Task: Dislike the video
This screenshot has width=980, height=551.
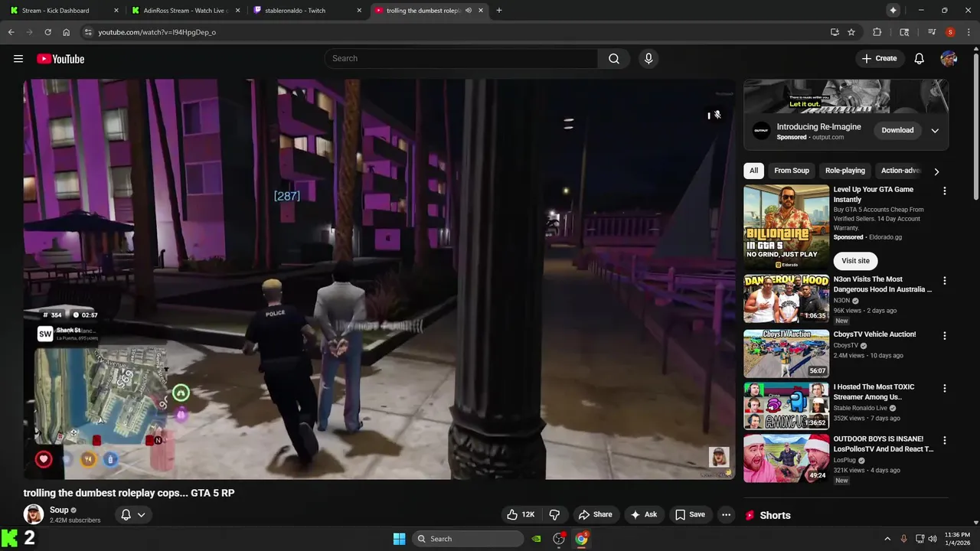Action: 555,514
